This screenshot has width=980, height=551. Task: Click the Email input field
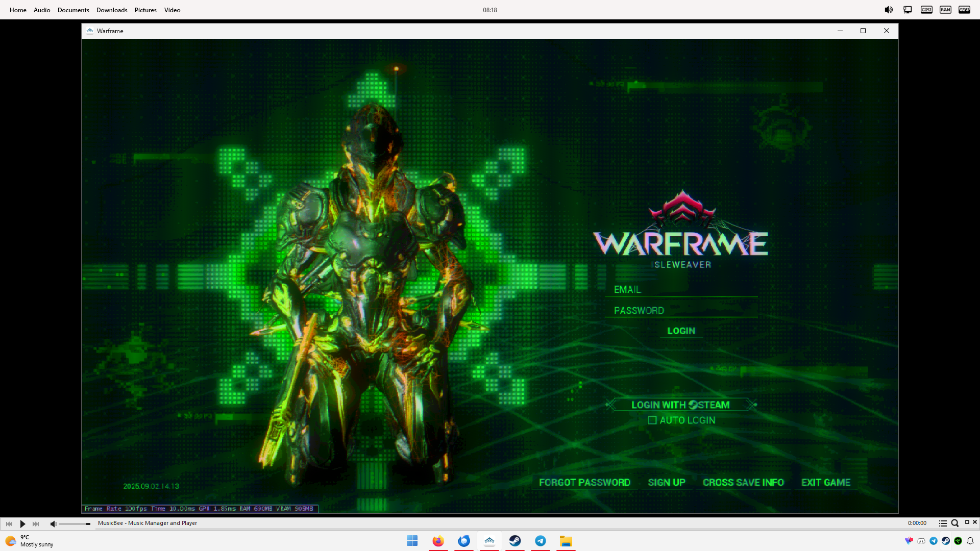tap(681, 289)
